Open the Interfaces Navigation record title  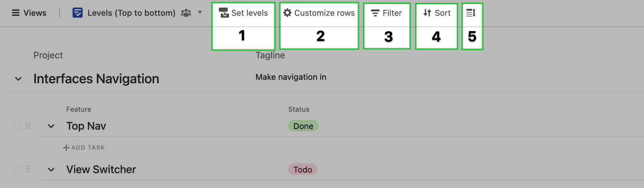point(96,79)
